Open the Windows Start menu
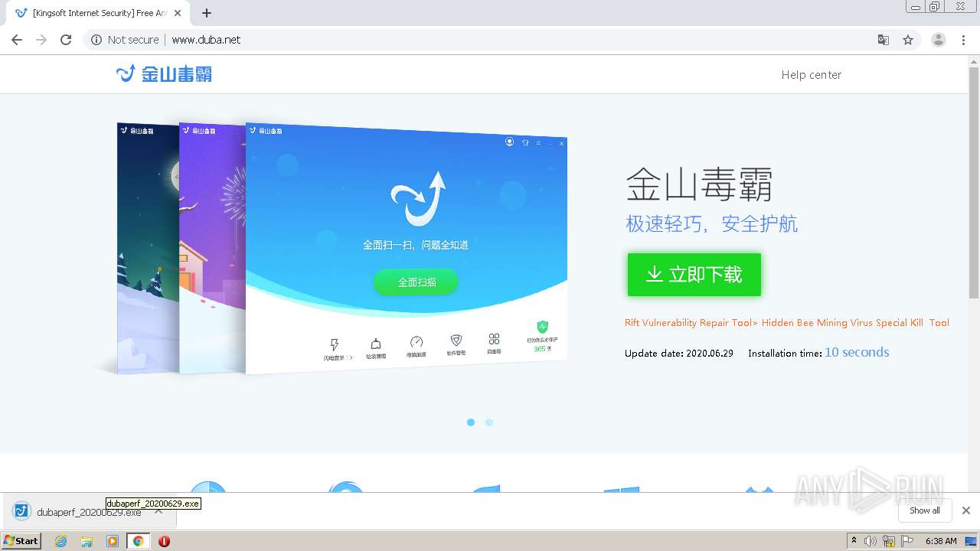980x551 pixels. (21, 540)
